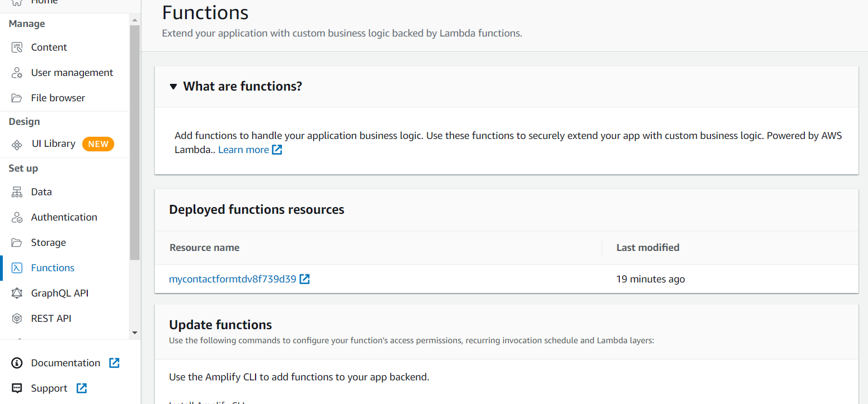The image size is (868, 404).
Task: Open Authentication setup page
Action: (64, 217)
